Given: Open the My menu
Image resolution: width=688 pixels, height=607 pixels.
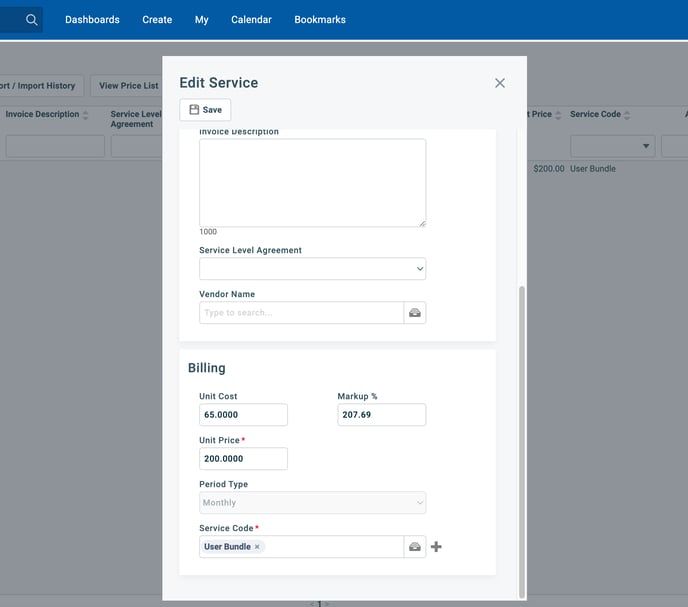Looking at the screenshot, I should pos(201,20).
